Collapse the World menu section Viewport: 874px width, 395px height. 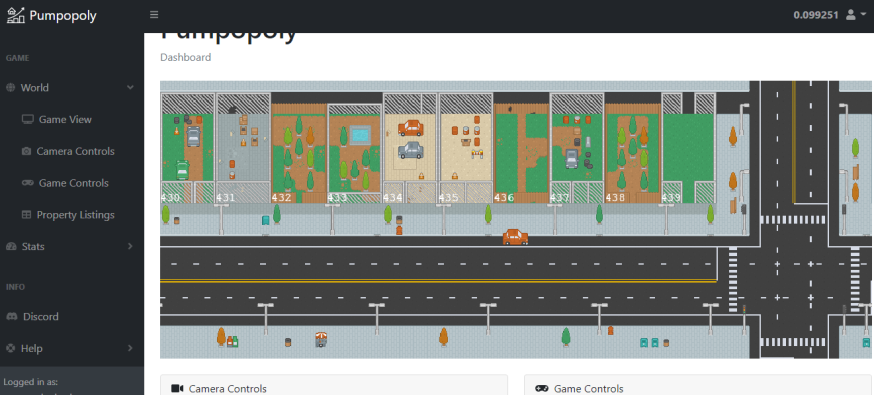[72, 87]
